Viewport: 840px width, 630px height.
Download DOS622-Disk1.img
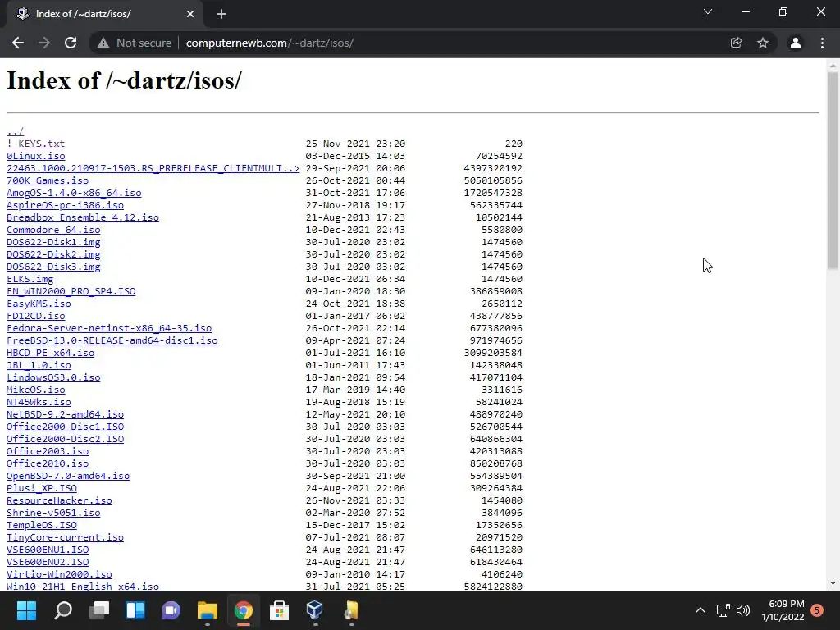pos(53,242)
